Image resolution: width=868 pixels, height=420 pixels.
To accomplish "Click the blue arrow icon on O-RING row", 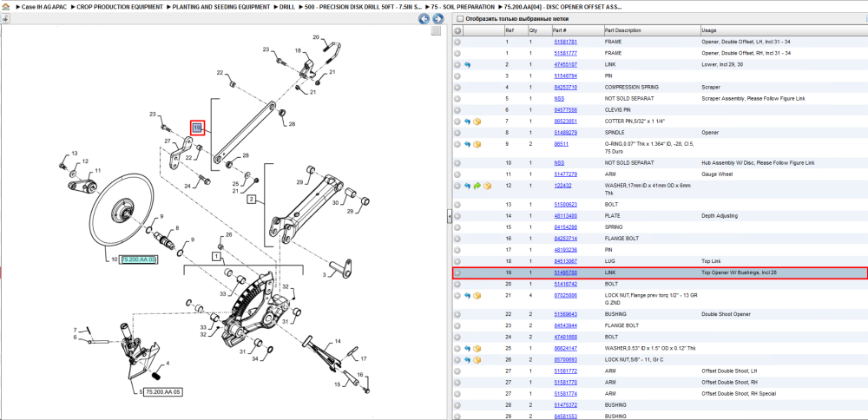I will 467,144.
